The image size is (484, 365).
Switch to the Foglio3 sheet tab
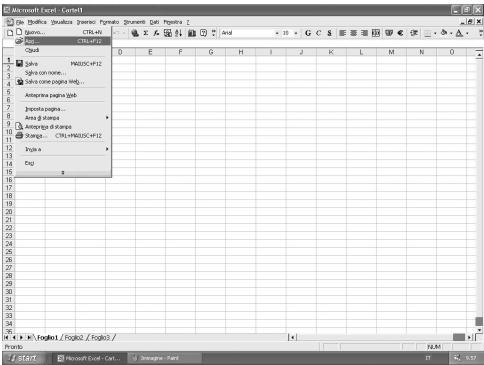[x=100, y=337]
